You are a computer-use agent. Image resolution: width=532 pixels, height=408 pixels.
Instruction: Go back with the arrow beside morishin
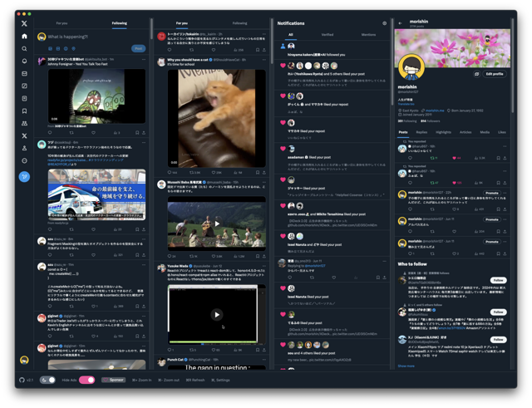(401, 23)
